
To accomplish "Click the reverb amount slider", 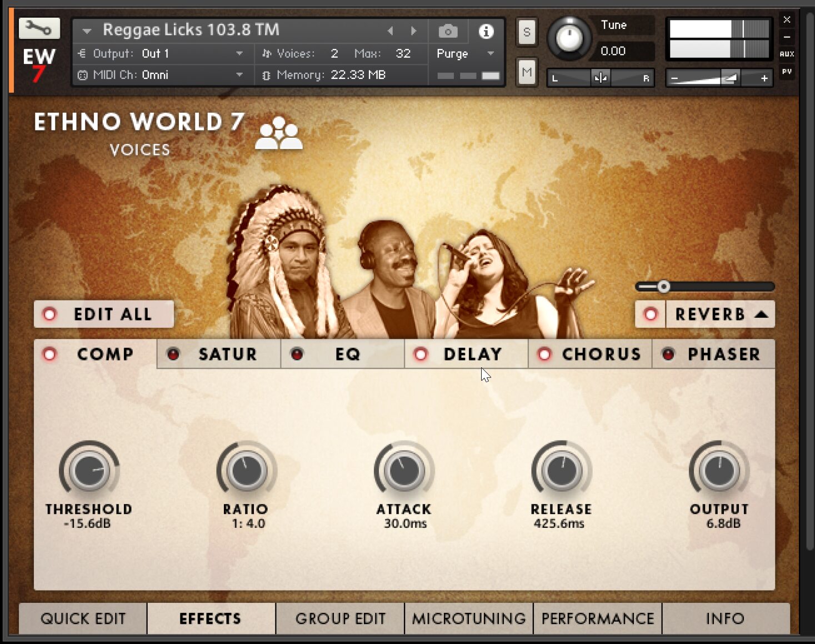I will point(705,287).
